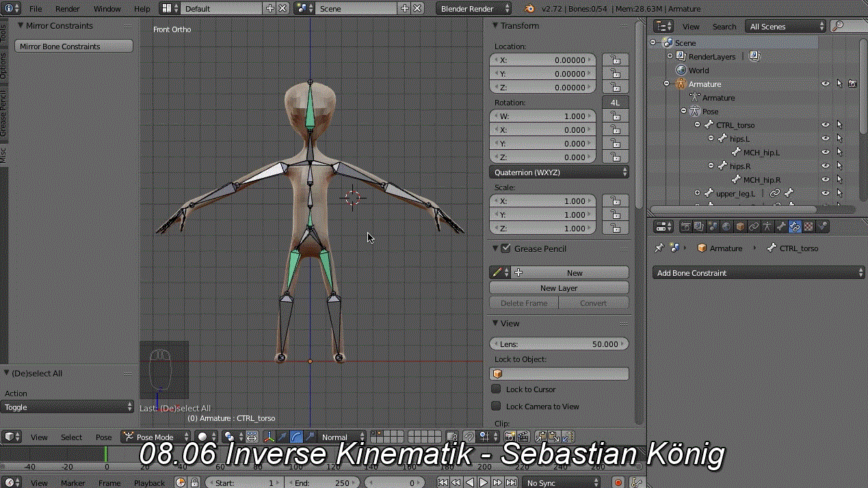Open the File menu
868x488 pixels.
pos(36,9)
